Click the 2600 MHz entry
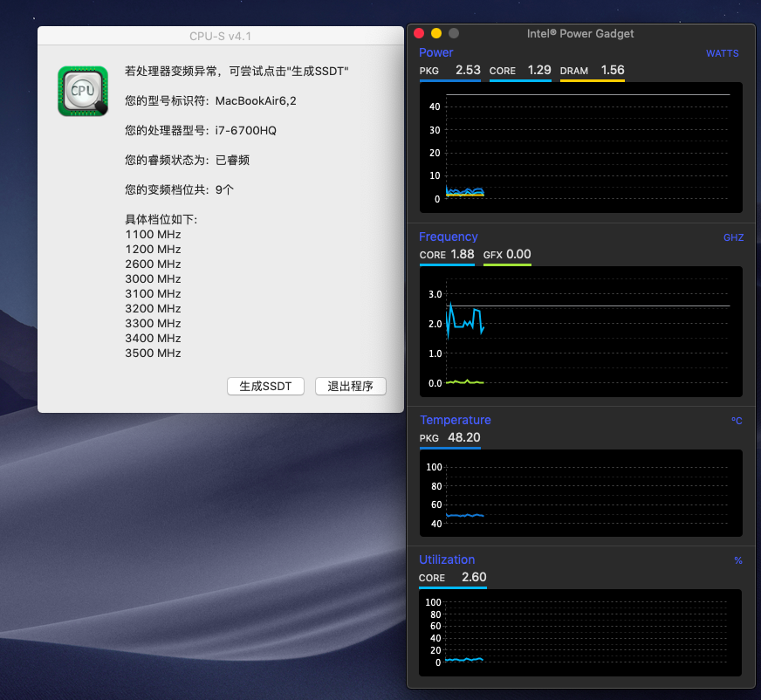 153,264
